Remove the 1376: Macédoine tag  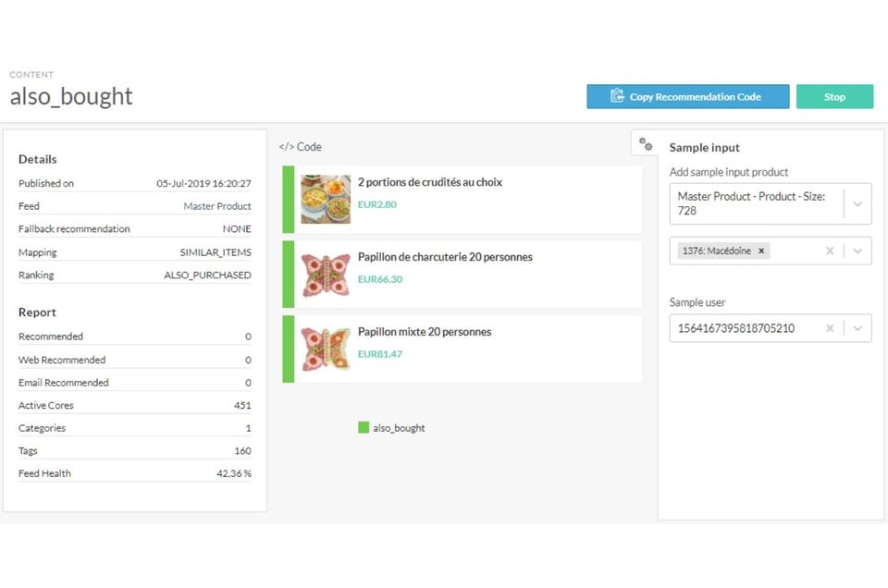761,251
